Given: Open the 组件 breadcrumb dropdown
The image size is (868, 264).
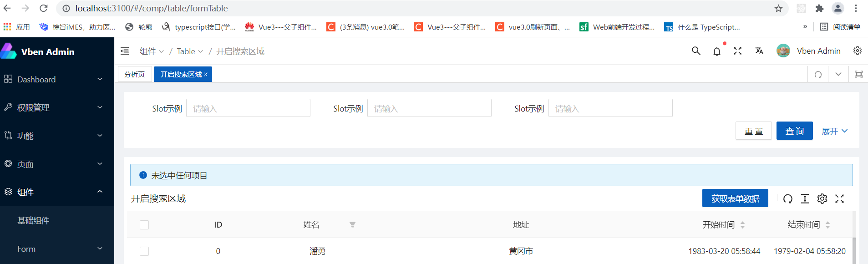Looking at the screenshot, I should click(152, 51).
